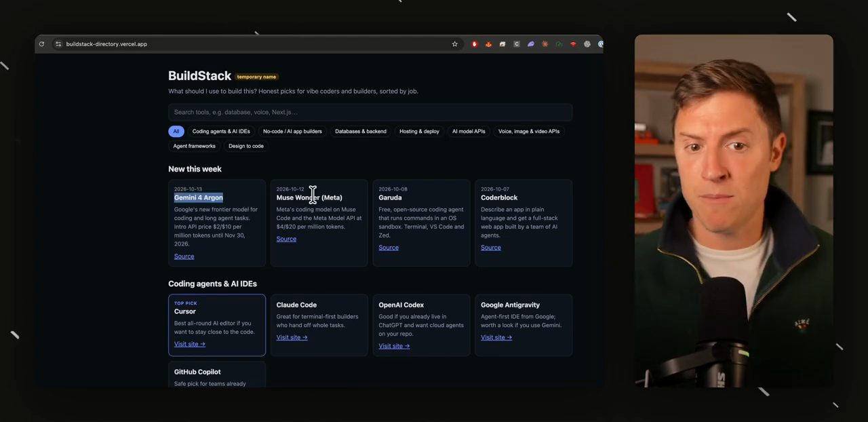Click the presenter webcam video panel
Image resolution: width=868 pixels, height=422 pixels.
tap(734, 211)
